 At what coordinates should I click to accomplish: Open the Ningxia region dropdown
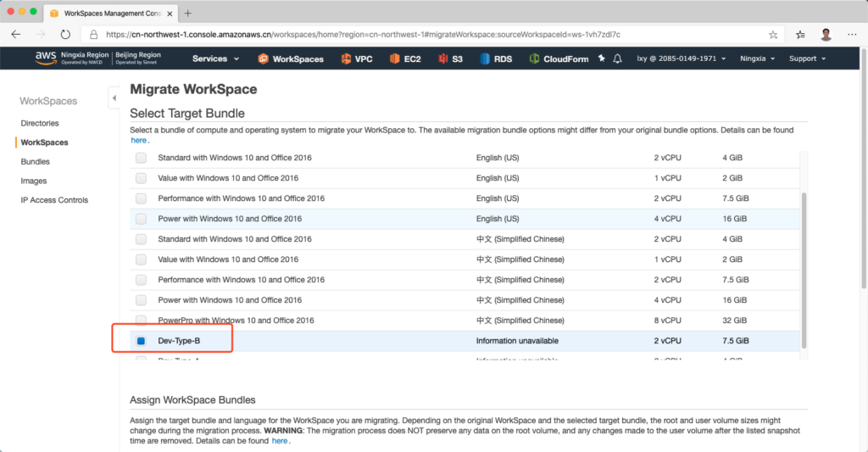(x=759, y=59)
